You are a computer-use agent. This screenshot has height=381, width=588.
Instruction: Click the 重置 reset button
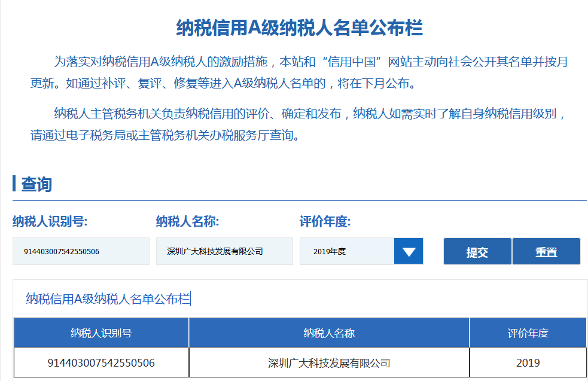click(546, 251)
